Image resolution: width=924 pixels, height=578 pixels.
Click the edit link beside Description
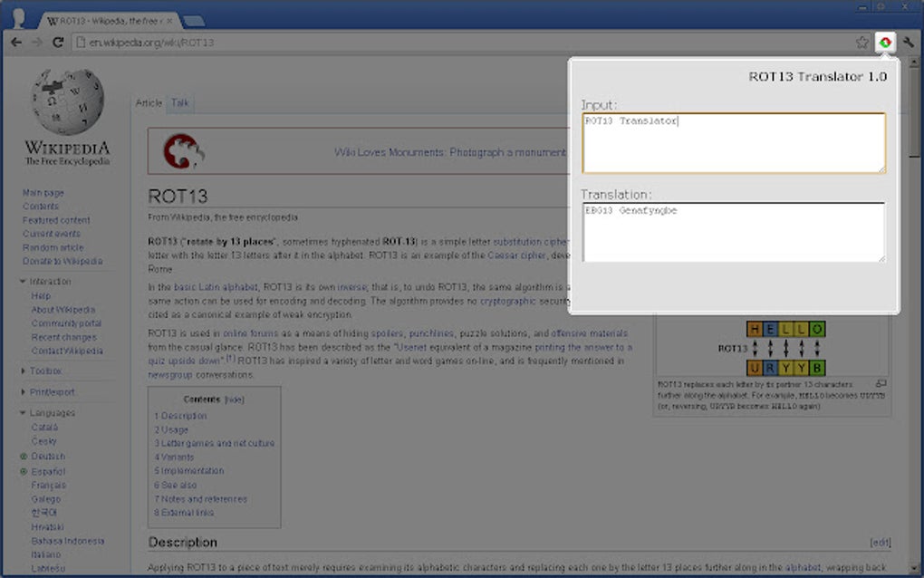click(x=879, y=541)
